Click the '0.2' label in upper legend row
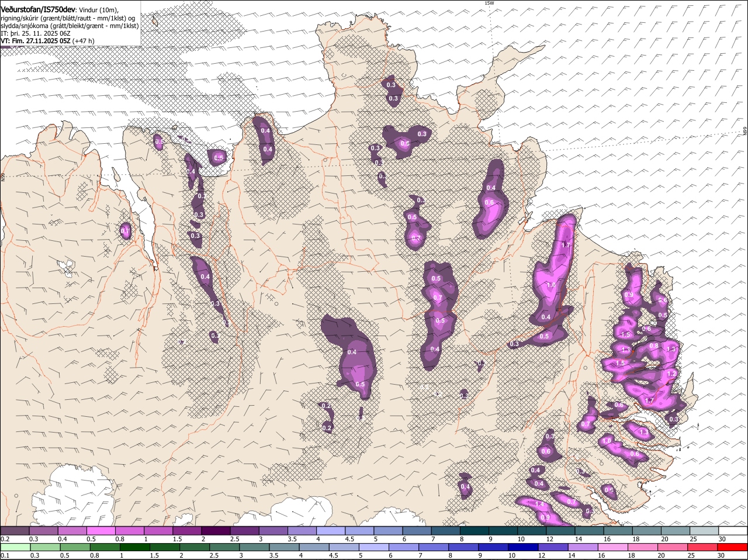The height and width of the screenshot is (560, 748). click(5, 539)
